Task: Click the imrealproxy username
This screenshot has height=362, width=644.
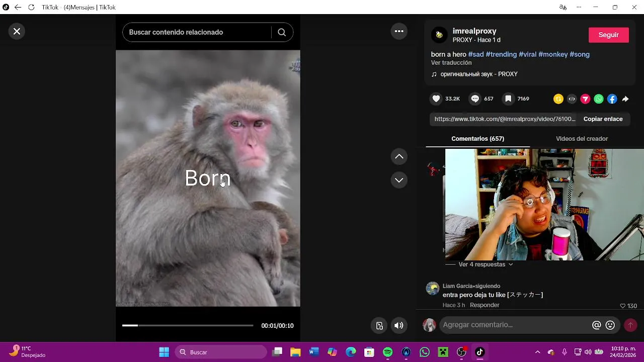Action: tap(474, 31)
